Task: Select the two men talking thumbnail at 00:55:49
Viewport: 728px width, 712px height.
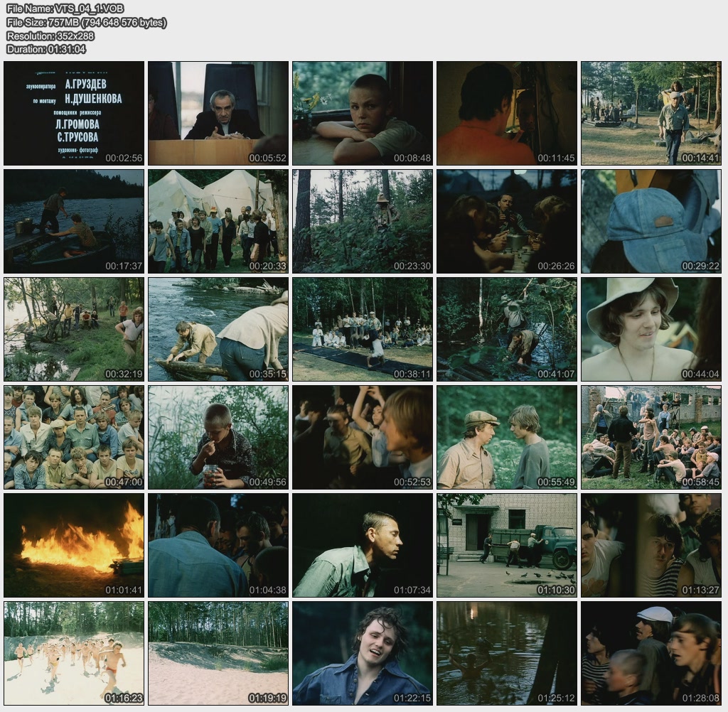Action: tap(507, 438)
